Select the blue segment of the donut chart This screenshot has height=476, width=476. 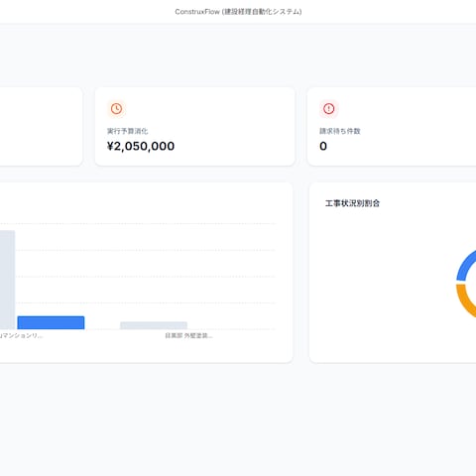pos(466,266)
